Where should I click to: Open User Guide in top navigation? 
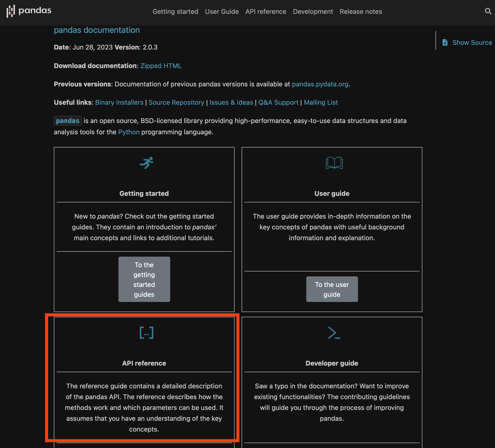[222, 12]
